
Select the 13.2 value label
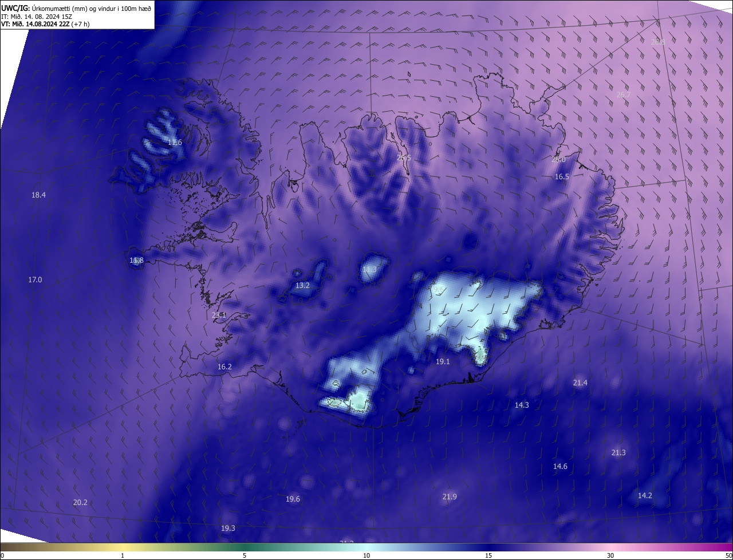click(x=302, y=286)
